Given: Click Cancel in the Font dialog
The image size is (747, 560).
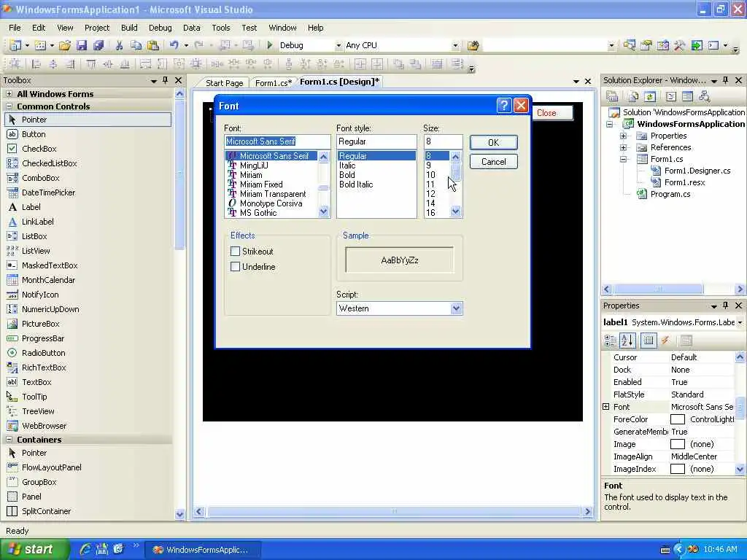Looking at the screenshot, I should click(494, 161).
